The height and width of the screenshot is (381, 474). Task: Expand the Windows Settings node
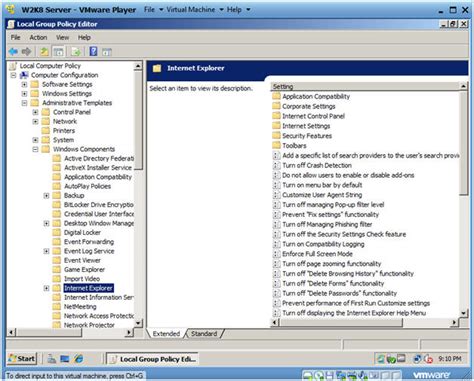pos(24,94)
